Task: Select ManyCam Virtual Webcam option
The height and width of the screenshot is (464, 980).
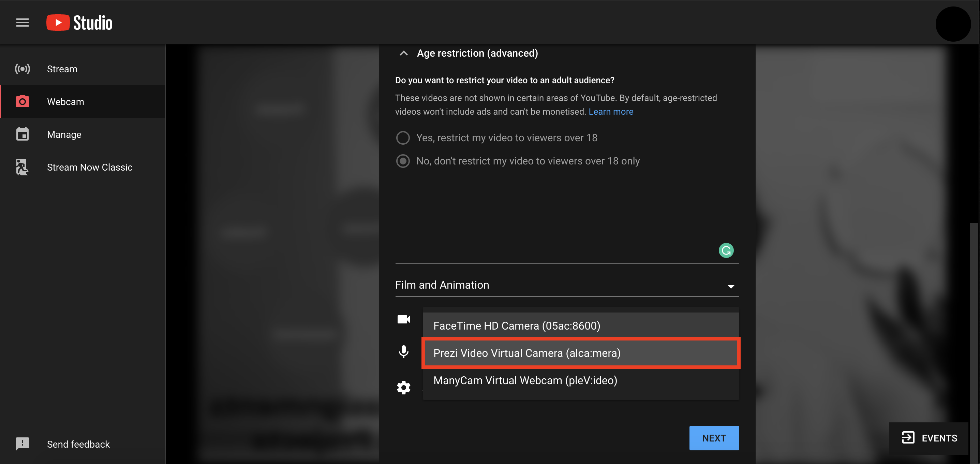Action: [581, 380]
